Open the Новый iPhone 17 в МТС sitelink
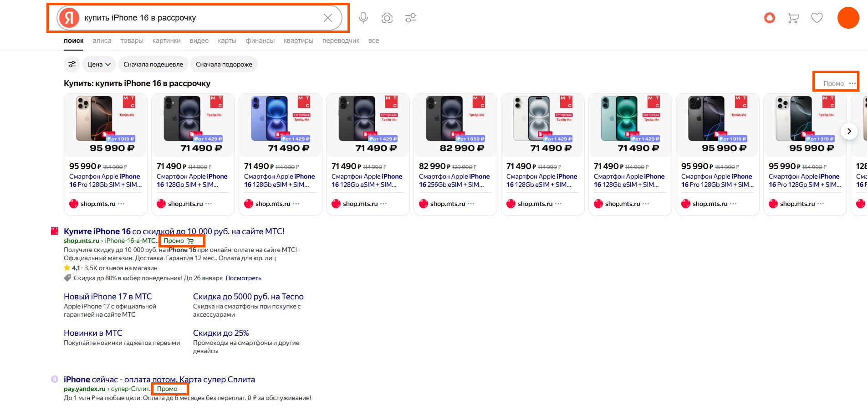The image size is (868, 416). 108,297
